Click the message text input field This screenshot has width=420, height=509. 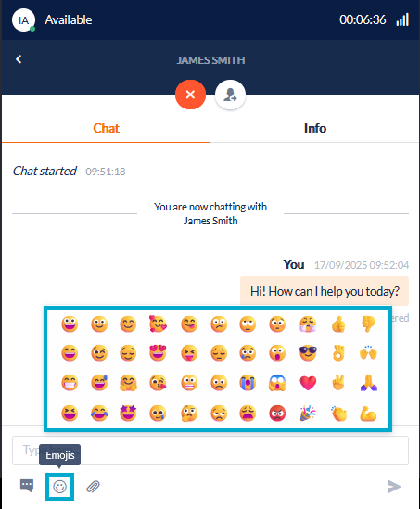(x=210, y=451)
